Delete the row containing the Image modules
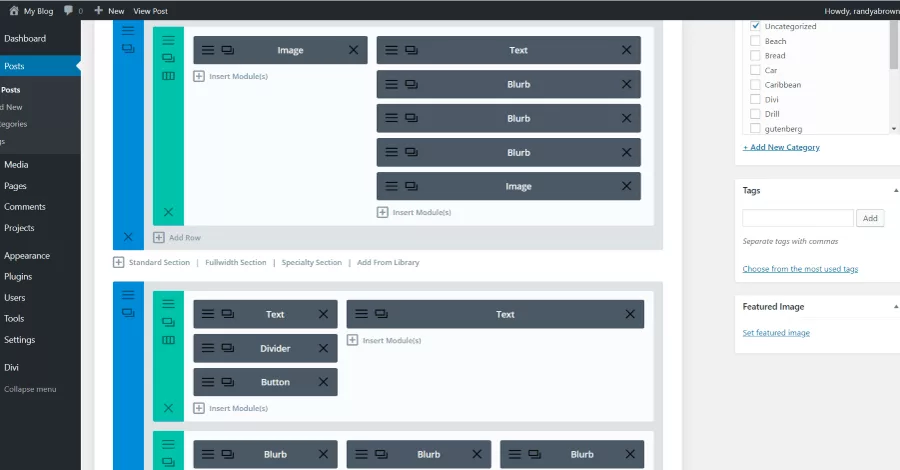The image size is (900, 470). 168,212
